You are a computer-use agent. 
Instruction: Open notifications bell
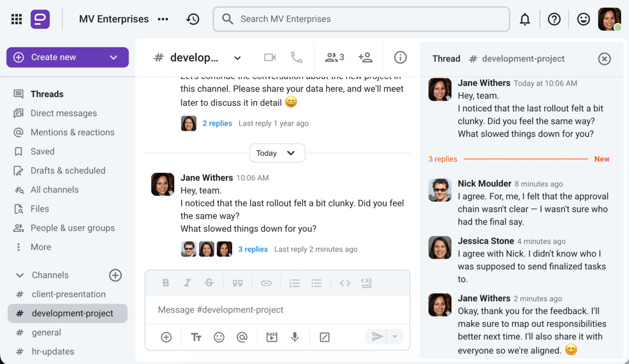525,19
